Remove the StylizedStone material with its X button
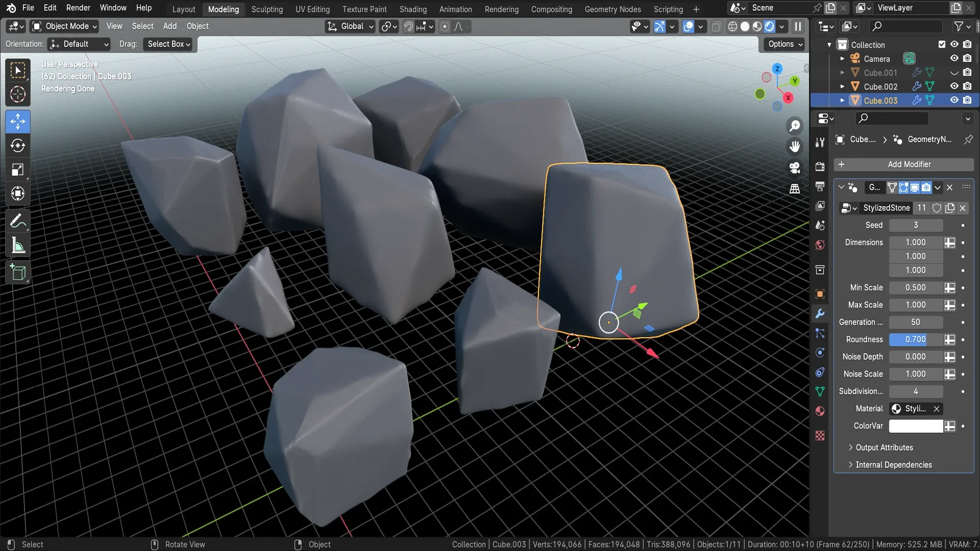 point(937,409)
